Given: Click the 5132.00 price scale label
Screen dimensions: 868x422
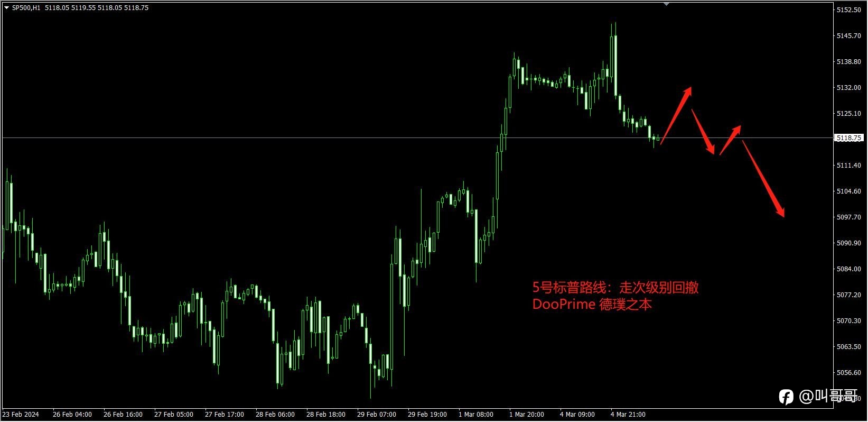Looking at the screenshot, I should 848,88.
